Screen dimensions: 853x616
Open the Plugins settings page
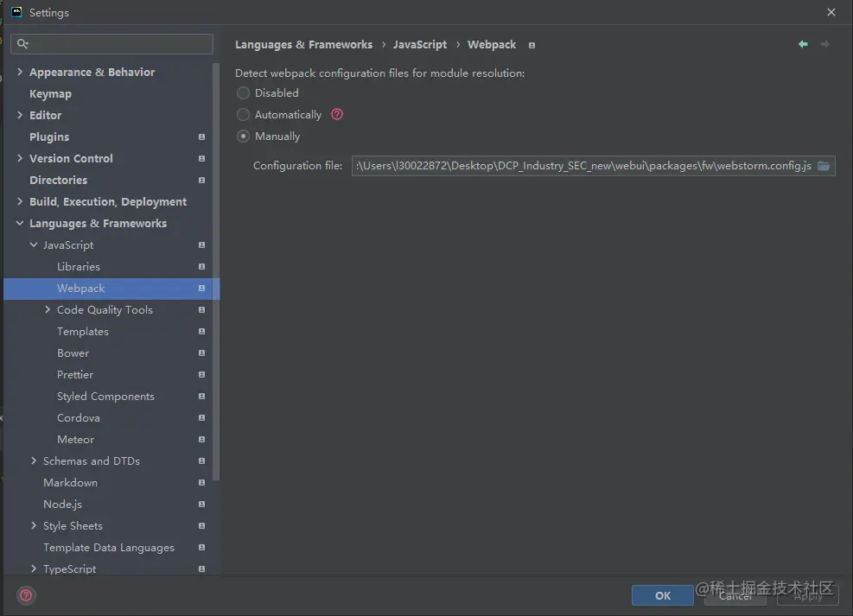[49, 137]
